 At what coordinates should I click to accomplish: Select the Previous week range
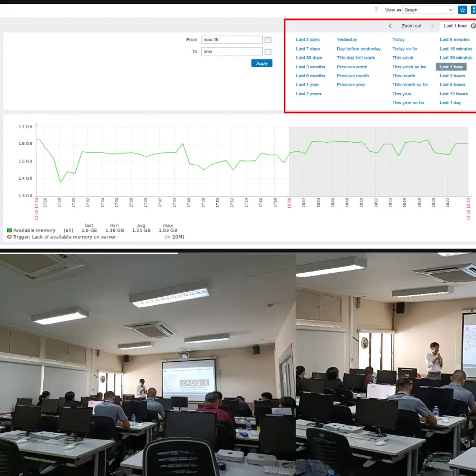point(352,67)
